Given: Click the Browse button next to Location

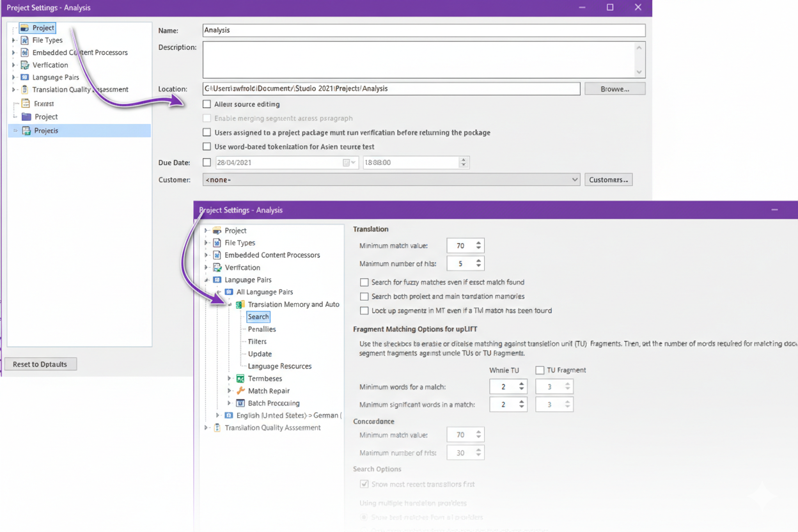Looking at the screenshot, I should [614, 89].
